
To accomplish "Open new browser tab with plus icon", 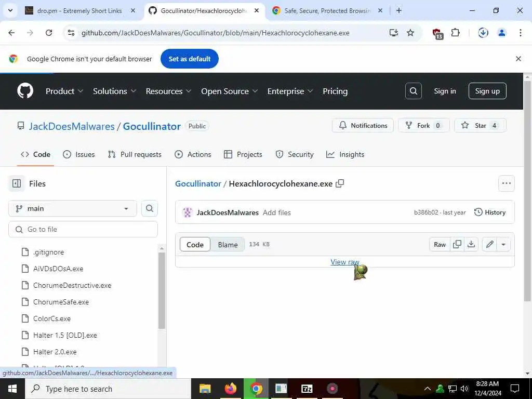I will (399, 10).
